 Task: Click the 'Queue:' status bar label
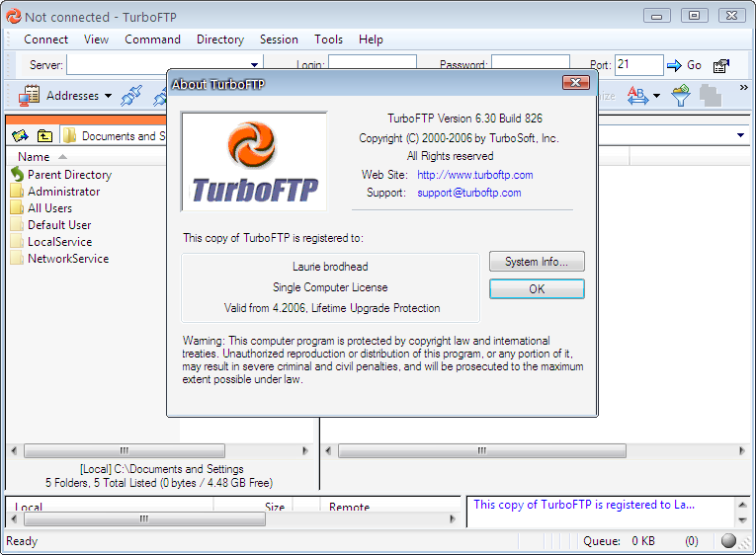tap(602, 541)
